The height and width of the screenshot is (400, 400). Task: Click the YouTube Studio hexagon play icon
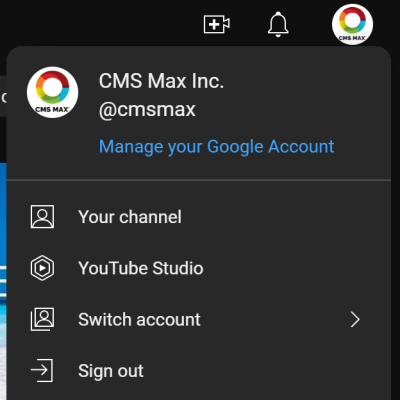coord(42,268)
